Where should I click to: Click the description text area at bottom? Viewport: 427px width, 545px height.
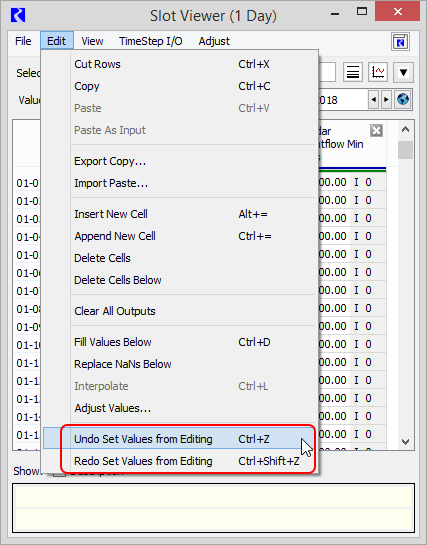point(213,507)
